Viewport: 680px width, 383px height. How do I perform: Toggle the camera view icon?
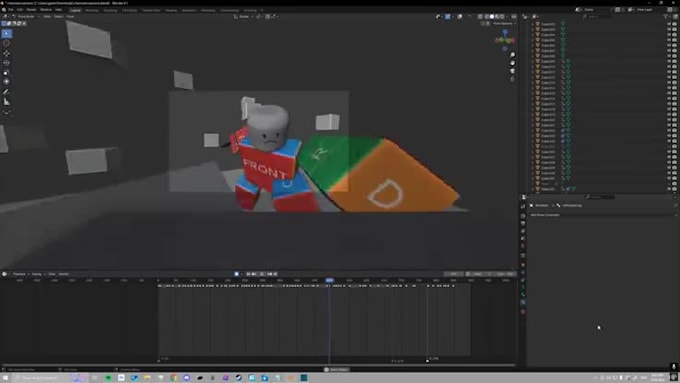pos(513,71)
